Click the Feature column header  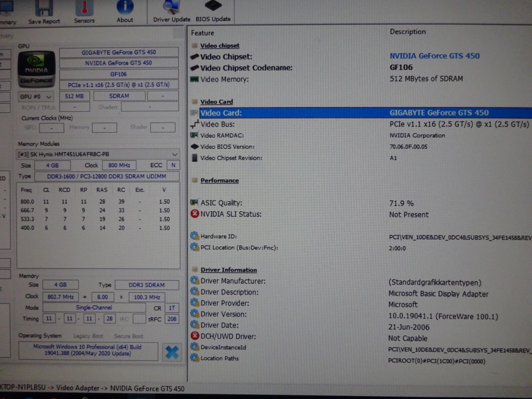202,33
